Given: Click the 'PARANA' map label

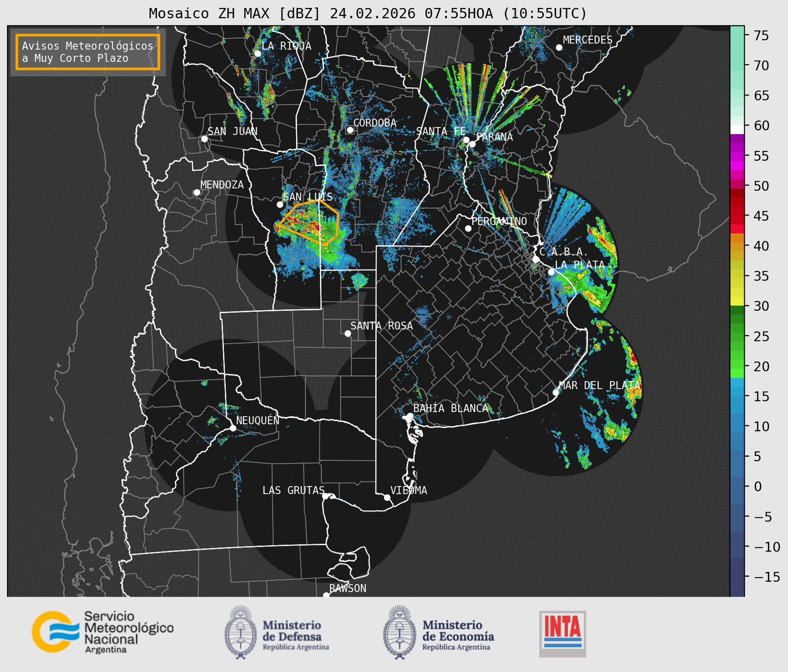Looking at the screenshot, I should coord(494,137).
